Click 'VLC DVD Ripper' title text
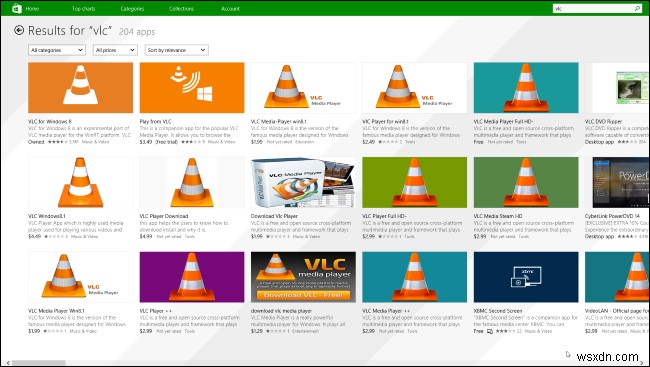Viewport: 650px width, 367px height. click(x=604, y=122)
